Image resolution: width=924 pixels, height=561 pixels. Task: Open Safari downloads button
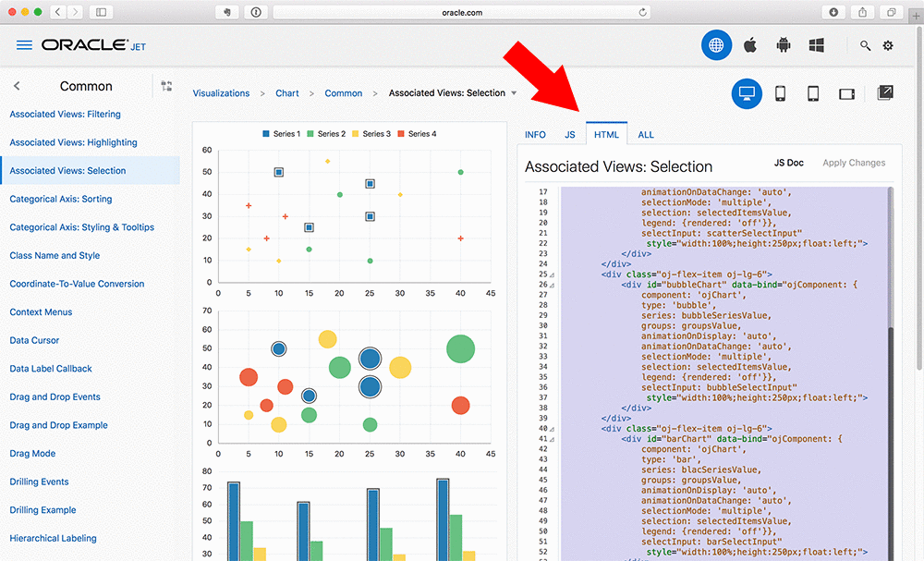tap(833, 12)
